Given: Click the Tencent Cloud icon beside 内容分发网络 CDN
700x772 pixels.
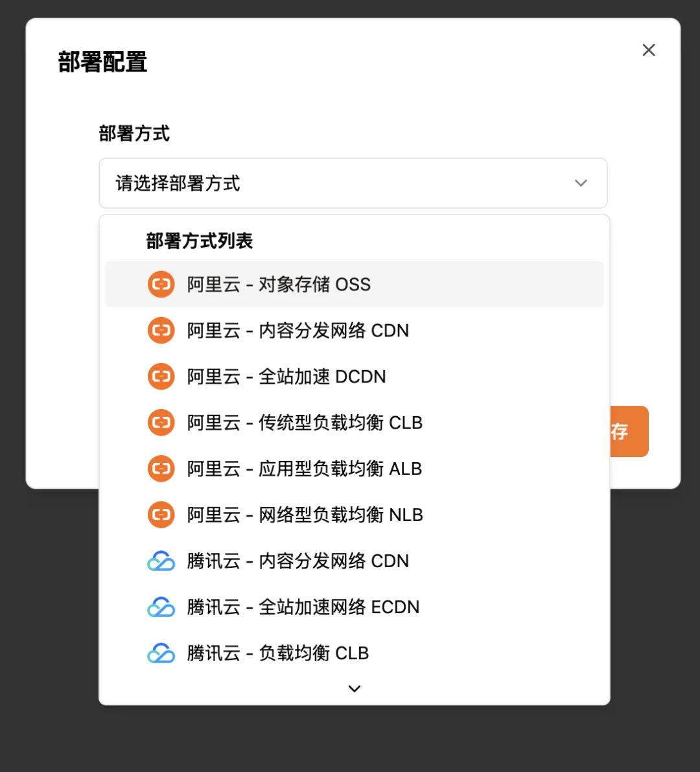Looking at the screenshot, I should [x=161, y=561].
